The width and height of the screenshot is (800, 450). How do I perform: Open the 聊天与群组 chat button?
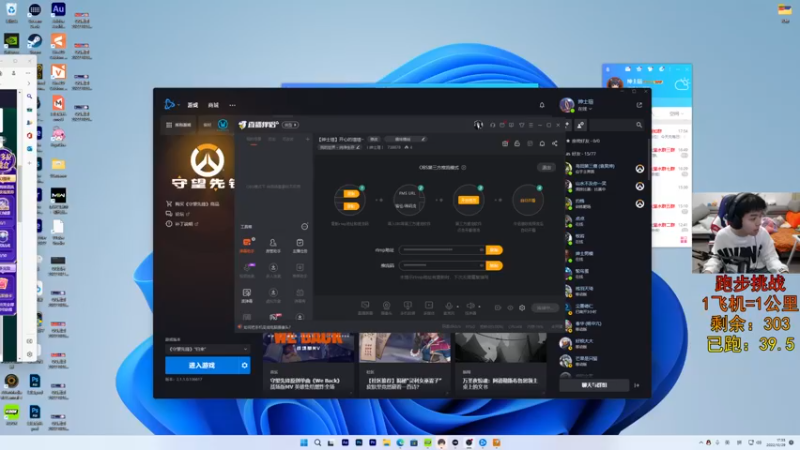pos(594,385)
